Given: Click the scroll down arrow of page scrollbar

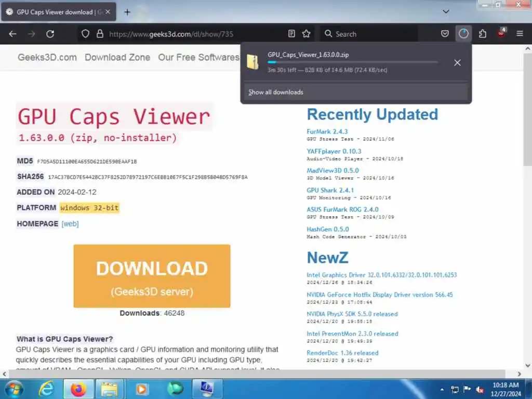Looking at the screenshot, I should (x=528, y=366).
